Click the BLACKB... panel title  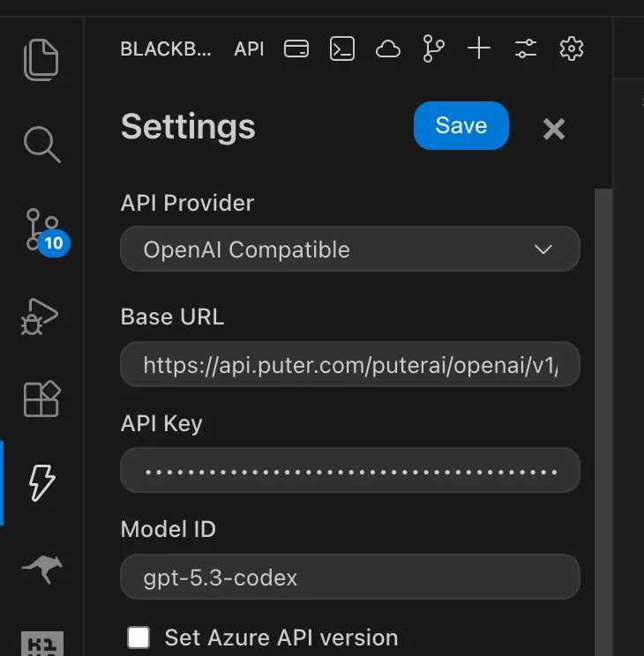tap(166, 49)
